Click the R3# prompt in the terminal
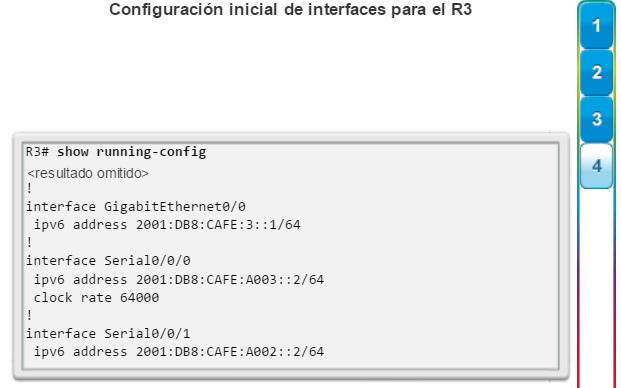Image resolution: width=621 pixels, height=388 pixels. 38,152
